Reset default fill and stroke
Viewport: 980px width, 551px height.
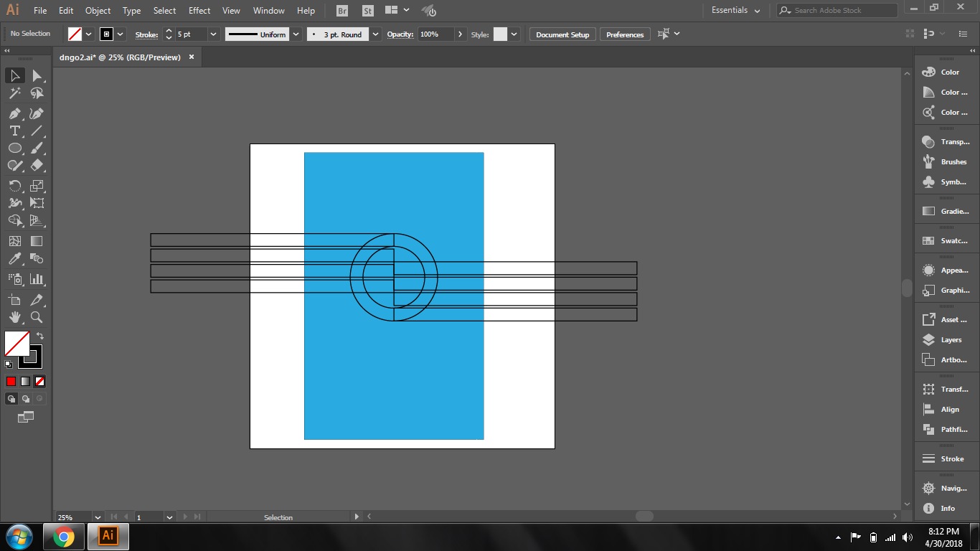tap(9, 364)
